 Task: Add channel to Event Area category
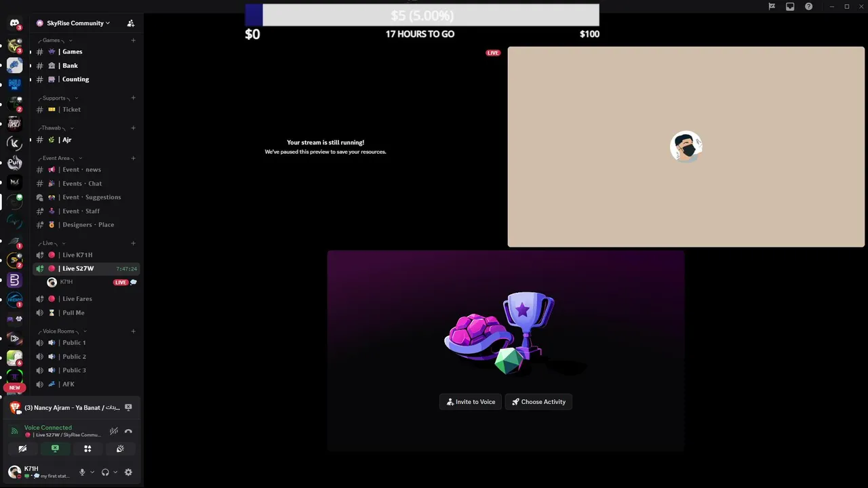coord(133,158)
